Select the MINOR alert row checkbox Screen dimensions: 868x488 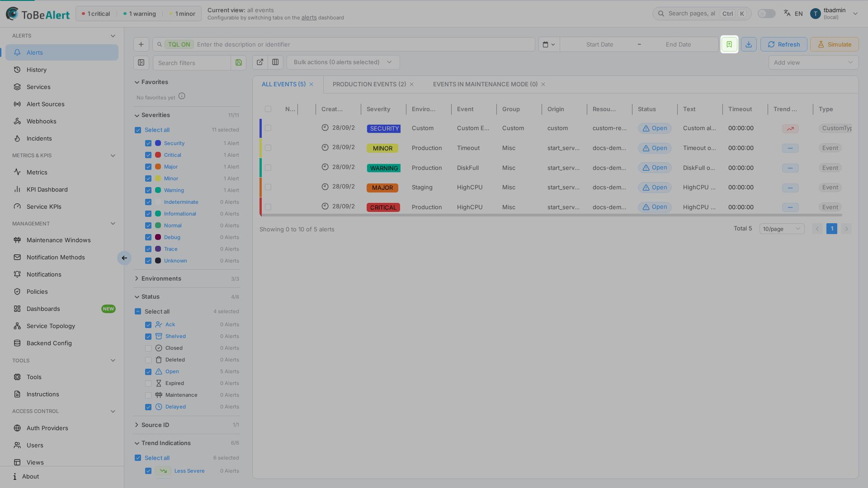click(268, 148)
